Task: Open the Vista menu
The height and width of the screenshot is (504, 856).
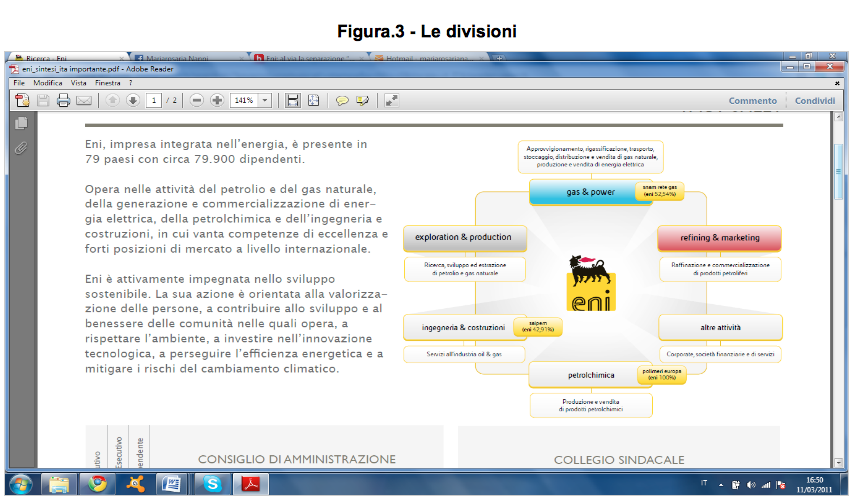Action: coord(79,83)
